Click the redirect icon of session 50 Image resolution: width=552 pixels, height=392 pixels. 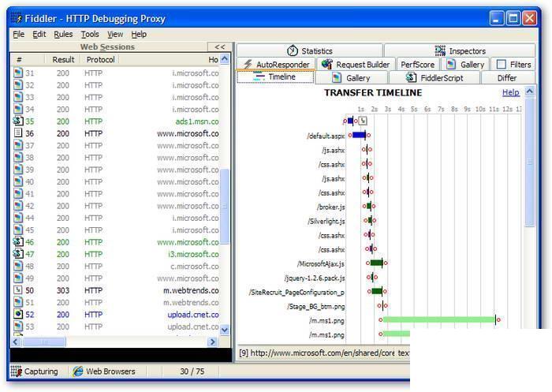coord(18,290)
